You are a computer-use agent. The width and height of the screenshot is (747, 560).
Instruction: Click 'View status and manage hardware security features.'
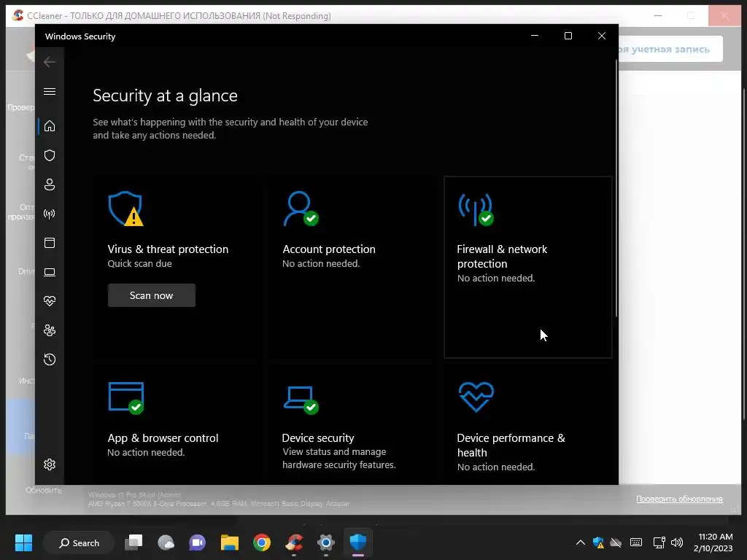338,458
